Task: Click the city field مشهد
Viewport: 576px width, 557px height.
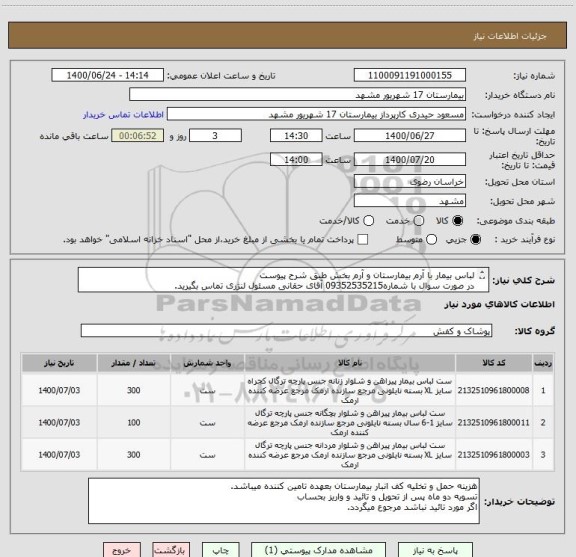Action: click(x=410, y=201)
